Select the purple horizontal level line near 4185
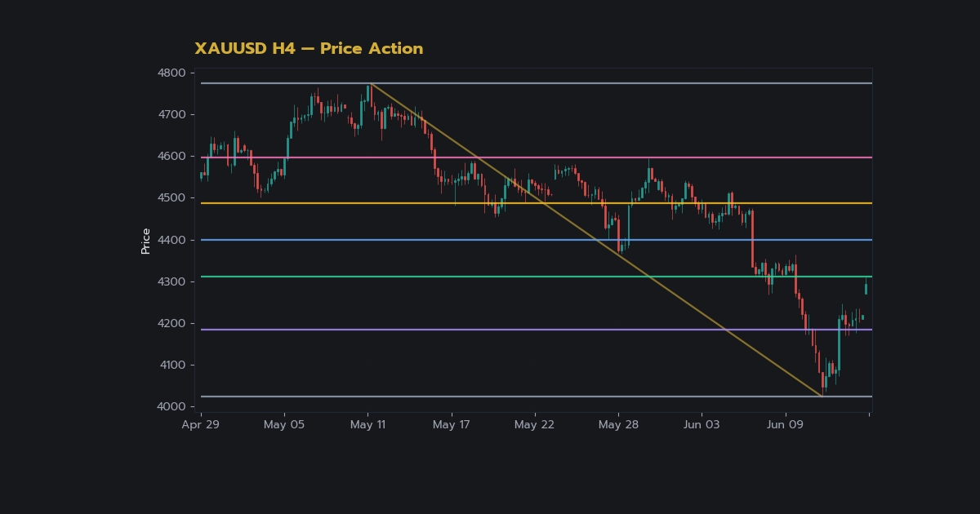Screen dimensions: 980x514 pos(536,330)
